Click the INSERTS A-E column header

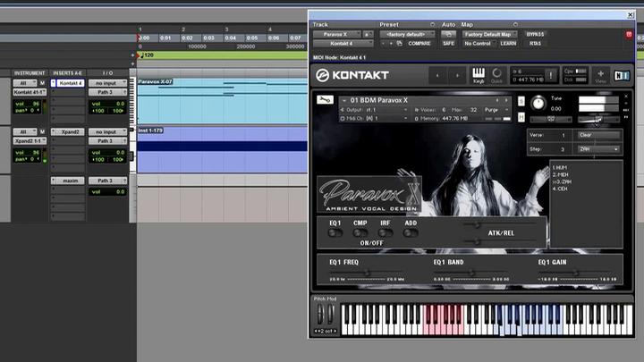67,73
